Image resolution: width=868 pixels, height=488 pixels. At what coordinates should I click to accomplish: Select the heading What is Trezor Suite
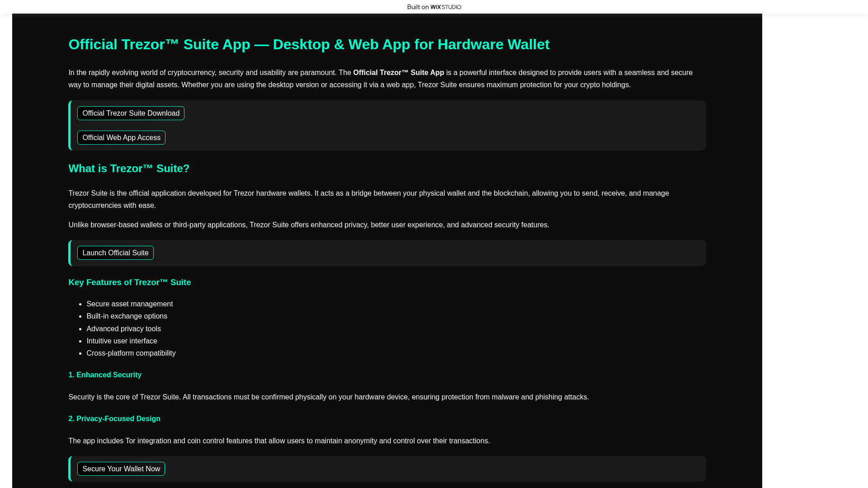tap(129, 168)
